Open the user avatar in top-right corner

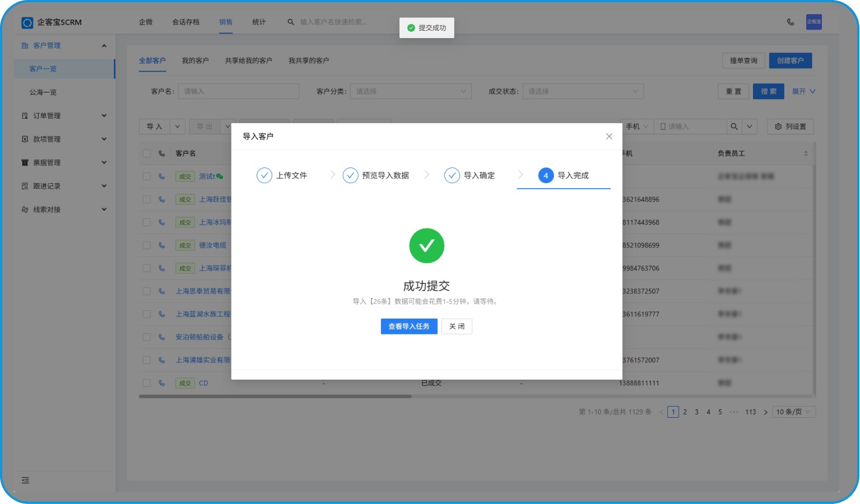[x=813, y=22]
